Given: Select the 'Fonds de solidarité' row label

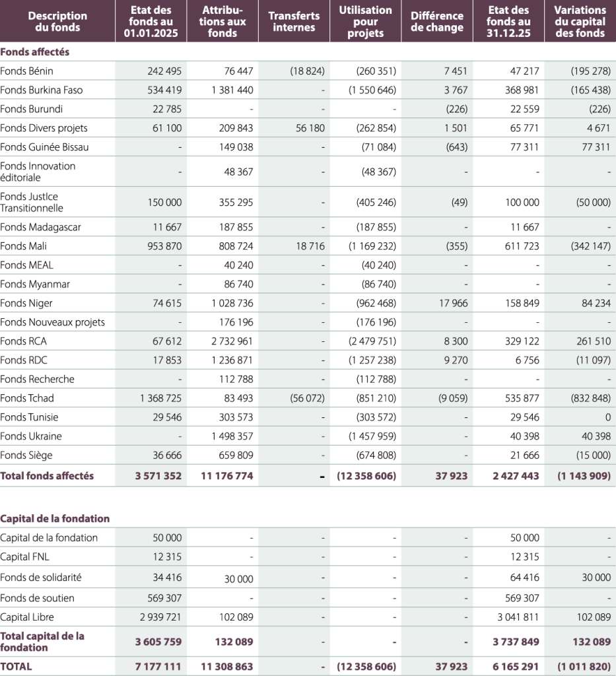Looking at the screenshot, I should click(x=41, y=577).
